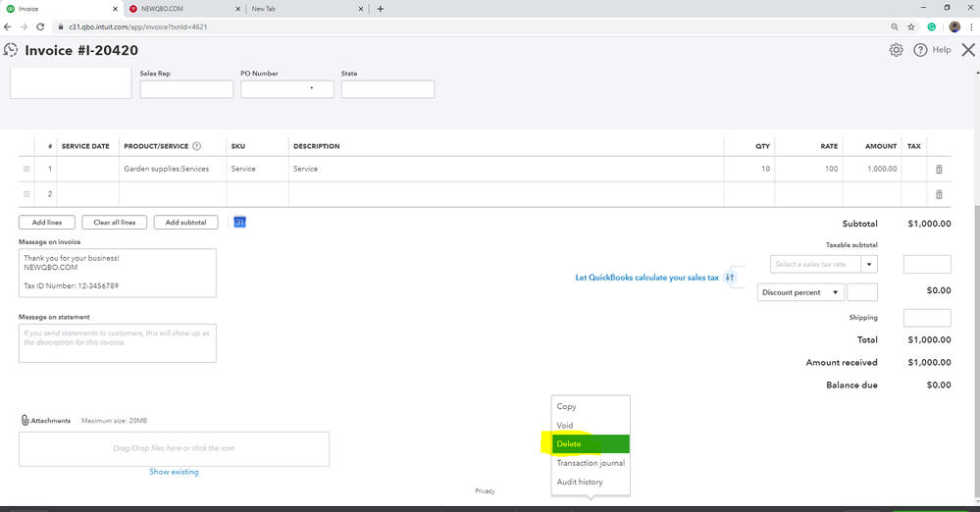The width and height of the screenshot is (980, 512).
Task: Open the Discount percent dropdown
Action: click(x=800, y=292)
